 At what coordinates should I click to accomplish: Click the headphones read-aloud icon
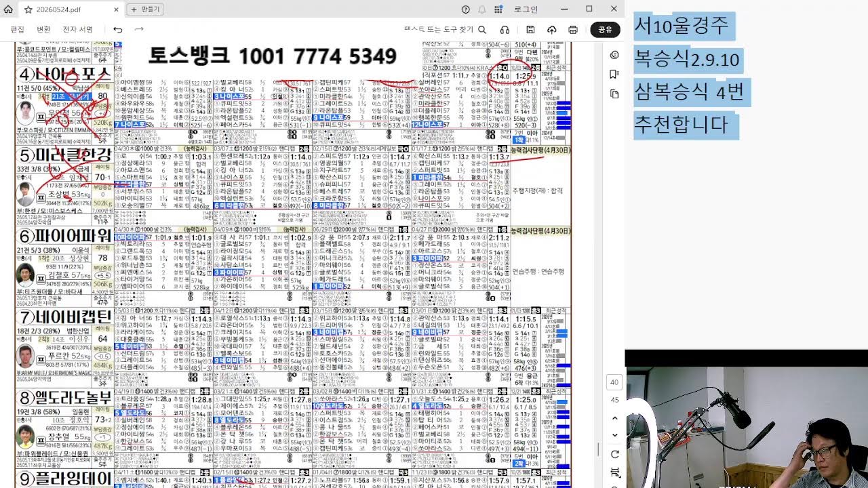coord(505,30)
